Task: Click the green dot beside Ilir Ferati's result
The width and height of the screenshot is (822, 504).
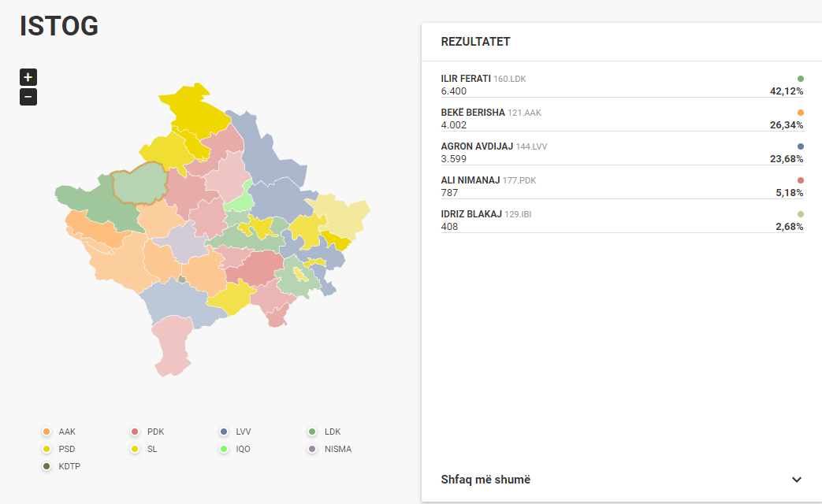Action: click(x=801, y=79)
